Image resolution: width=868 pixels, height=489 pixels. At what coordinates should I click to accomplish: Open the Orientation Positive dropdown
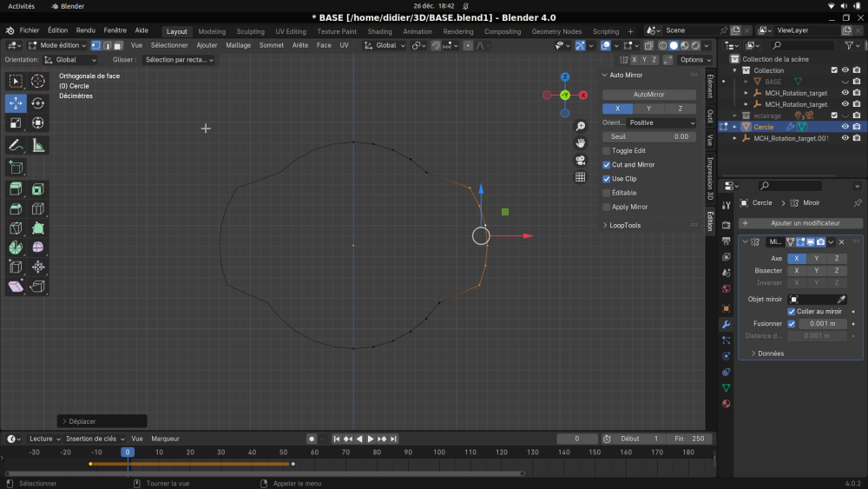point(661,122)
